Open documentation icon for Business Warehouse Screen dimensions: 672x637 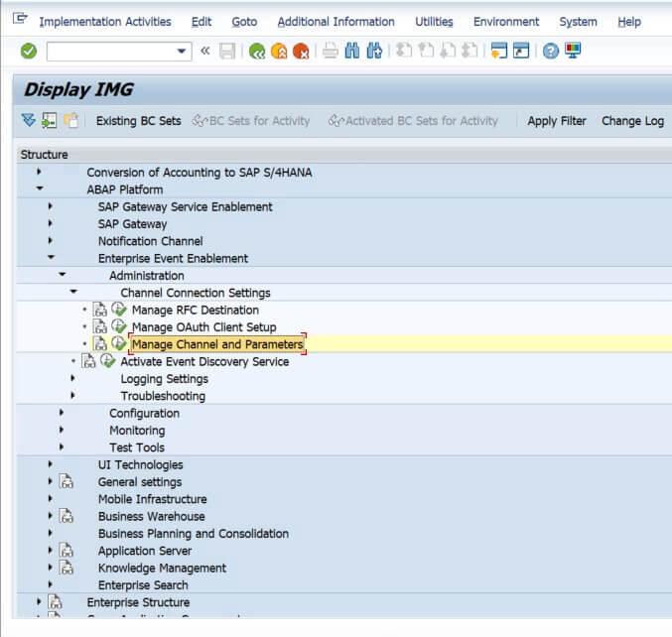(x=66, y=516)
